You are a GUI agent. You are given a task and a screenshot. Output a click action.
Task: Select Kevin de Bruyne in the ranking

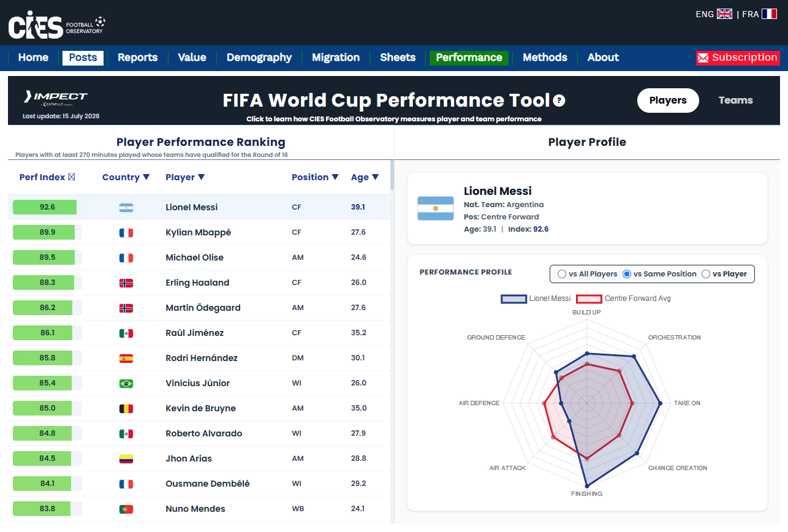pyautogui.click(x=199, y=408)
